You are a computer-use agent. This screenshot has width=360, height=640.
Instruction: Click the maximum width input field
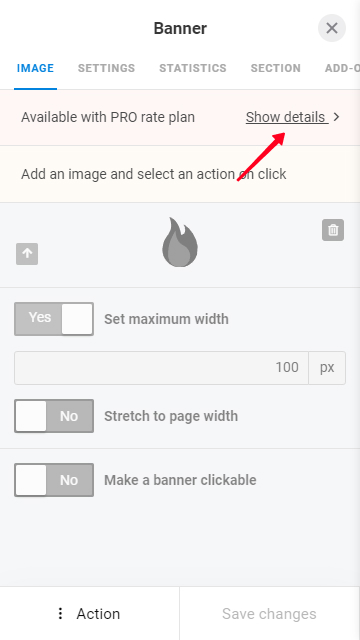tap(161, 367)
